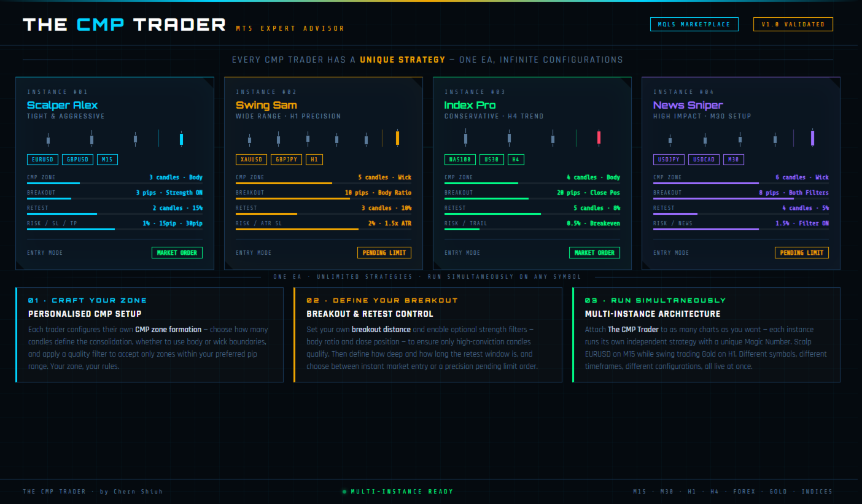This screenshot has height=504, width=862.
Task: Click the "10 pips · Body Ratio" value
Action: (x=378, y=193)
